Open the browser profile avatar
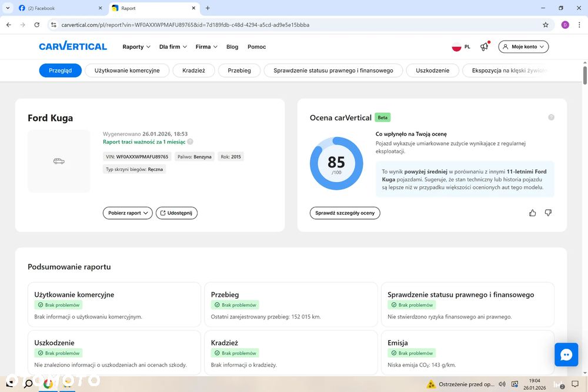 tap(565, 25)
